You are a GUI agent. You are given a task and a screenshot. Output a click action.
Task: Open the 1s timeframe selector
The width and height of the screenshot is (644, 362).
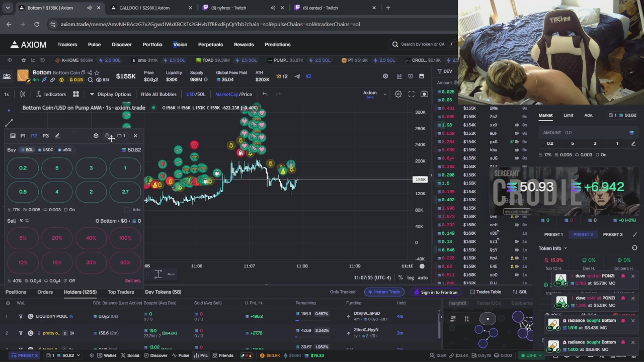point(7,94)
